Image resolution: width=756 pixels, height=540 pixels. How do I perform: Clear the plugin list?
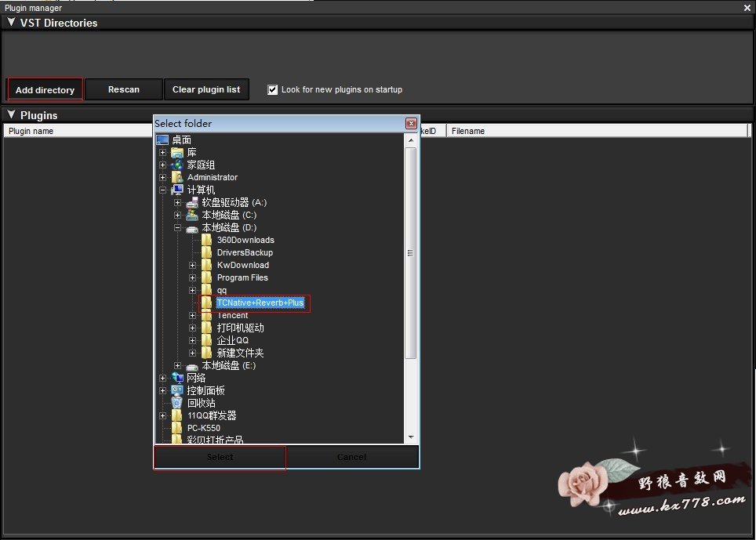206,89
